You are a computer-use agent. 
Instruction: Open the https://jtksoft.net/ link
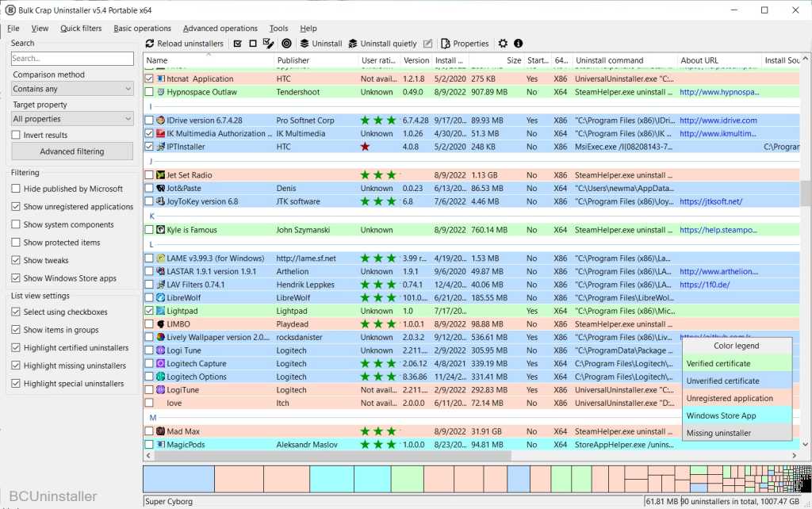(x=710, y=201)
